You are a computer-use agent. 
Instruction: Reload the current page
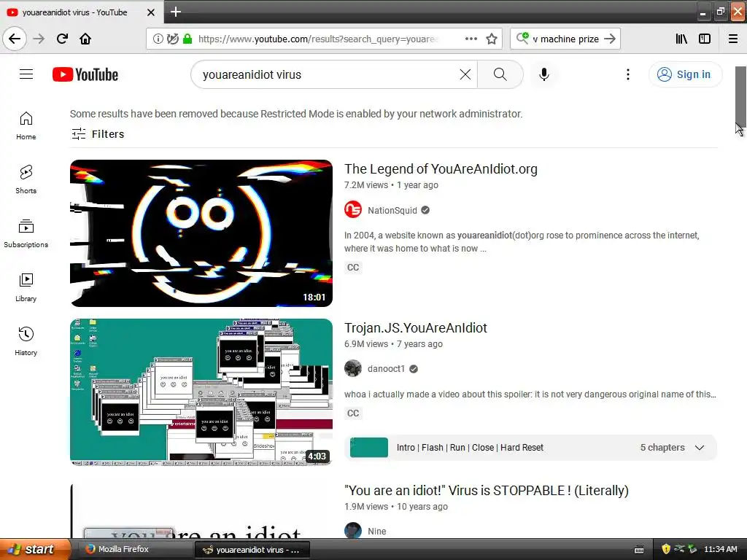(x=62, y=39)
